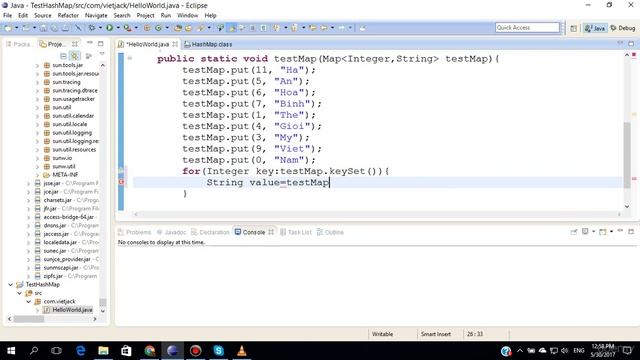Switch to the Declaration tab
This screenshot has width=640, height=360.
210,232
